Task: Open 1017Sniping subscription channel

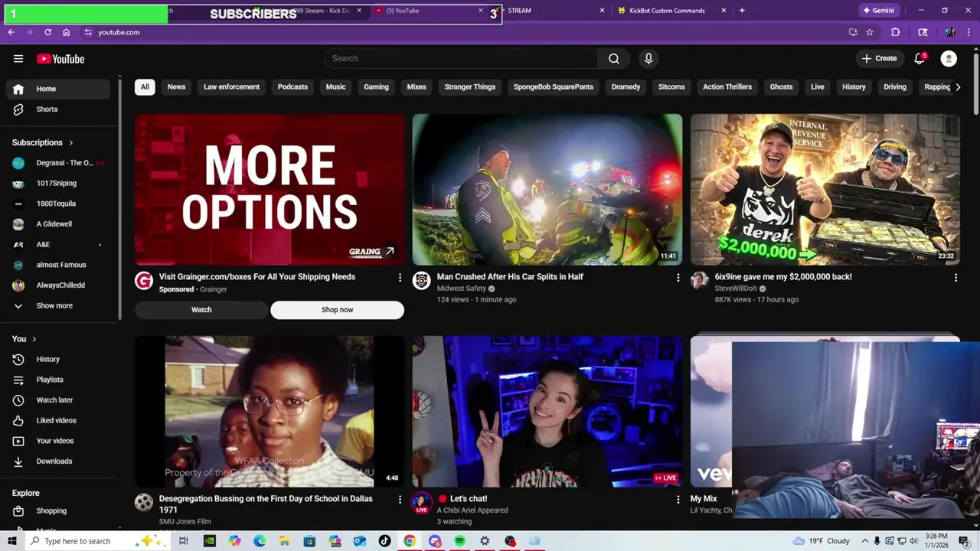Action: click(58, 184)
